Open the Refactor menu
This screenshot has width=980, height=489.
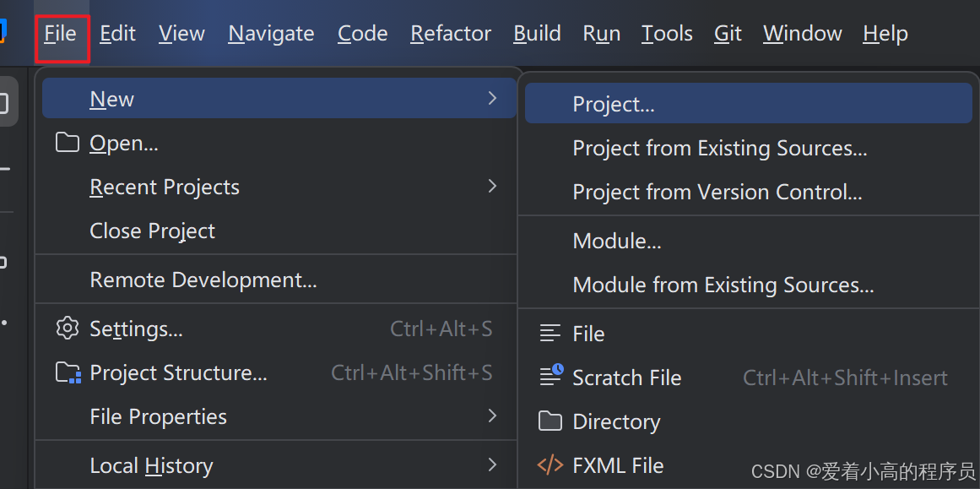pyautogui.click(x=451, y=34)
